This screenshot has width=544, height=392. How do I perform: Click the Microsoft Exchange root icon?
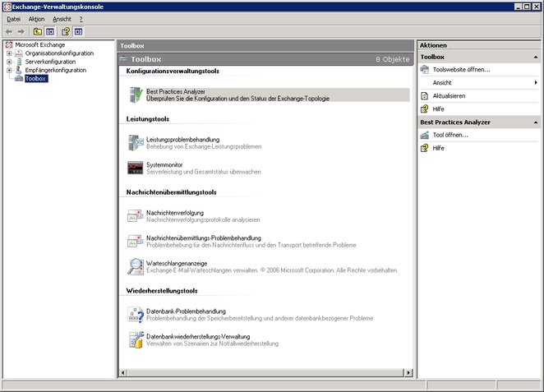click(x=9, y=44)
